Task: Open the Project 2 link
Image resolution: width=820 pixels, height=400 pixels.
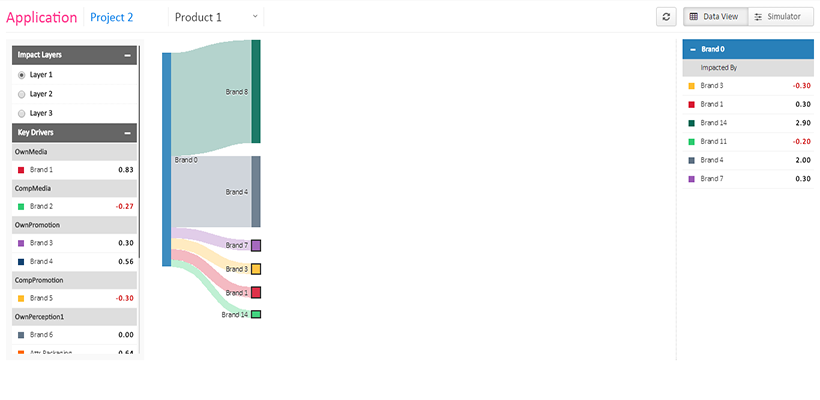Action: pos(111,17)
